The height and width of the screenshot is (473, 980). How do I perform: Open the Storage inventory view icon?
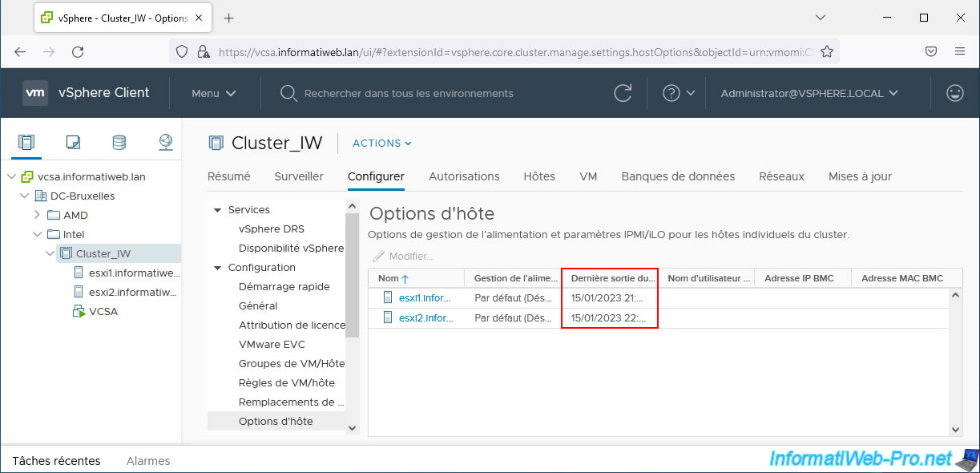(x=119, y=143)
